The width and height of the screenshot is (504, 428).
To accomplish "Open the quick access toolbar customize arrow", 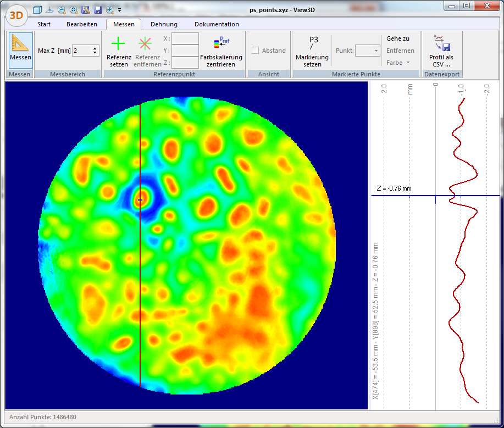I will [119, 10].
